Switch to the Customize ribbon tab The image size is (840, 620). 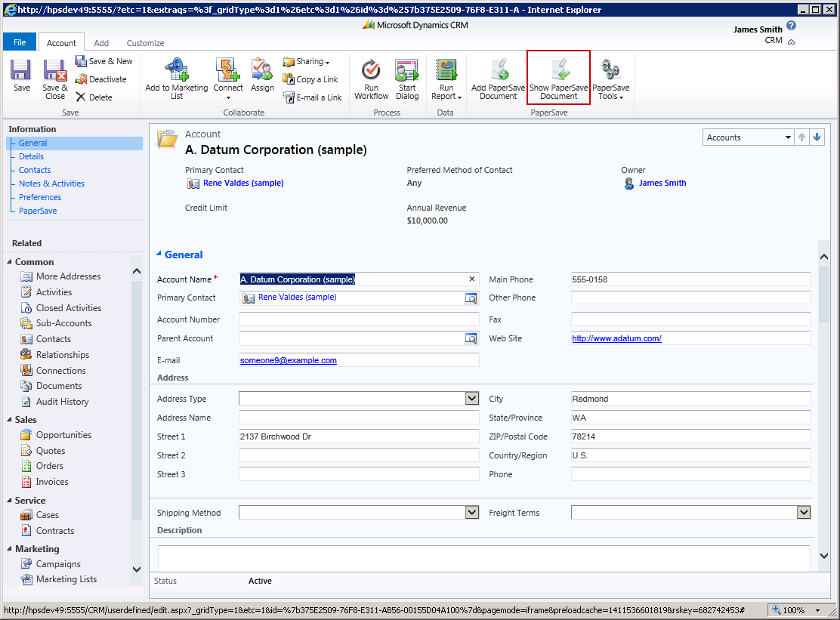(145, 43)
